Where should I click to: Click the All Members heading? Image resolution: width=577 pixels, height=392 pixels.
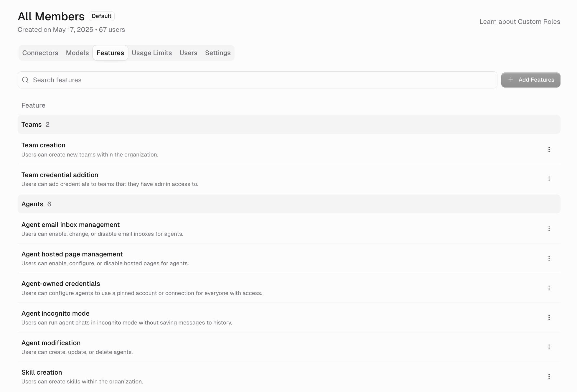(x=51, y=17)
